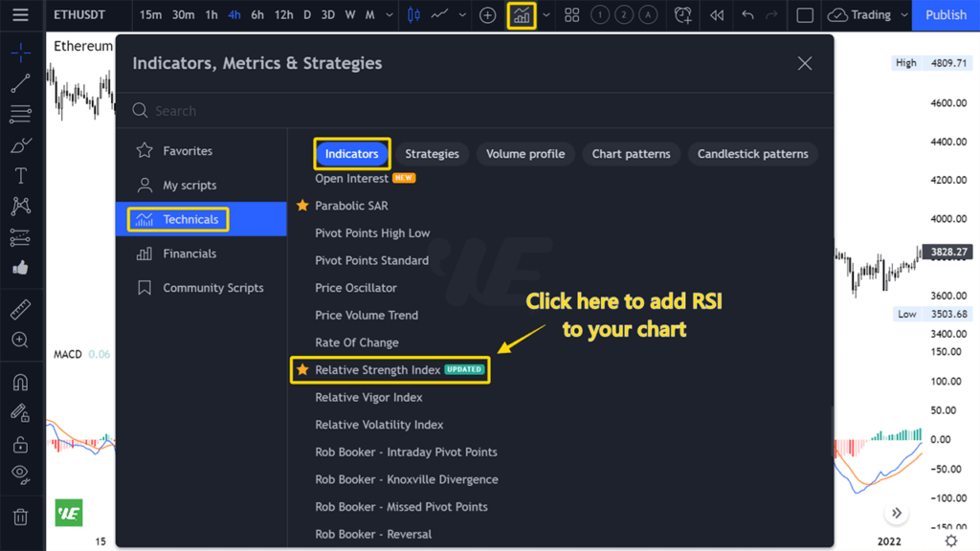Click the replay rewind icon
The width and height of the screenshot is (980, 551).
[716, 15]
